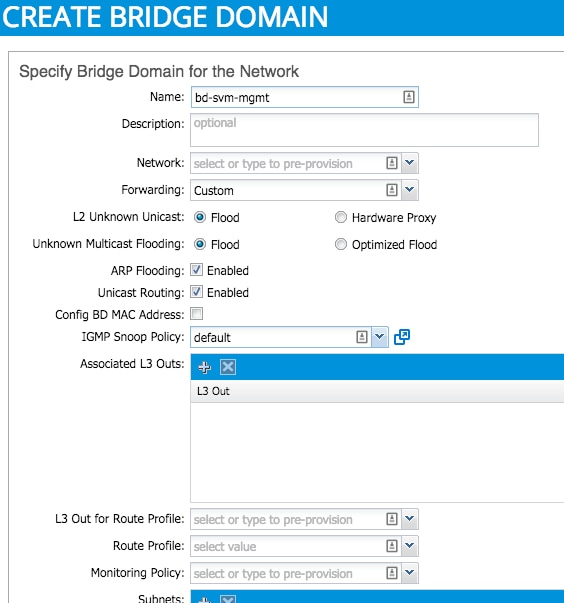Click the L3 Out for Route Profile info icon
This screenshot has height=603, width=564.
[391, 519]
